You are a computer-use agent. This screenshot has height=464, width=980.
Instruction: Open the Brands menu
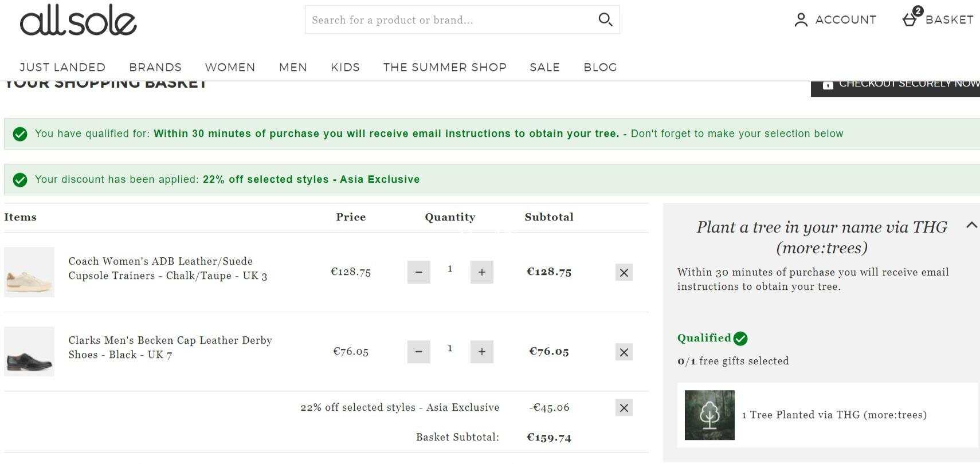[x=155, y=67]
